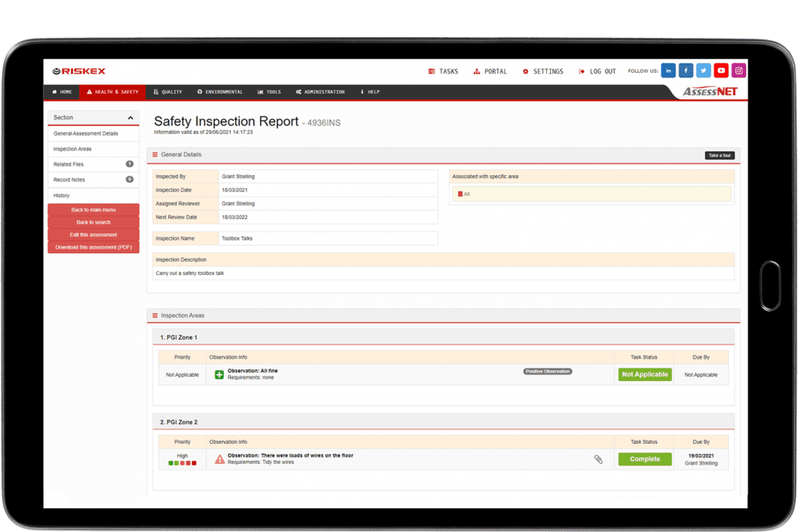Switch to the Health & Safety tab
The image size is (798, 532).
click(x=112, y=91)
